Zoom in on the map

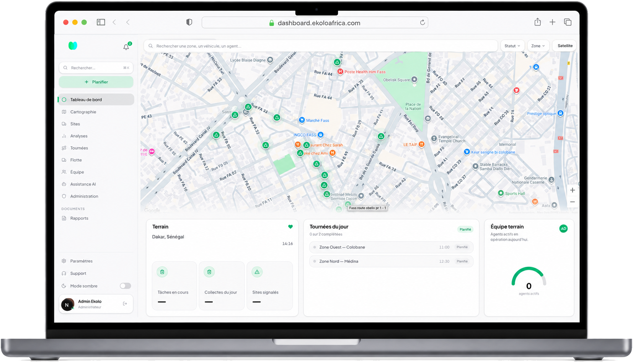pos(573,190)
